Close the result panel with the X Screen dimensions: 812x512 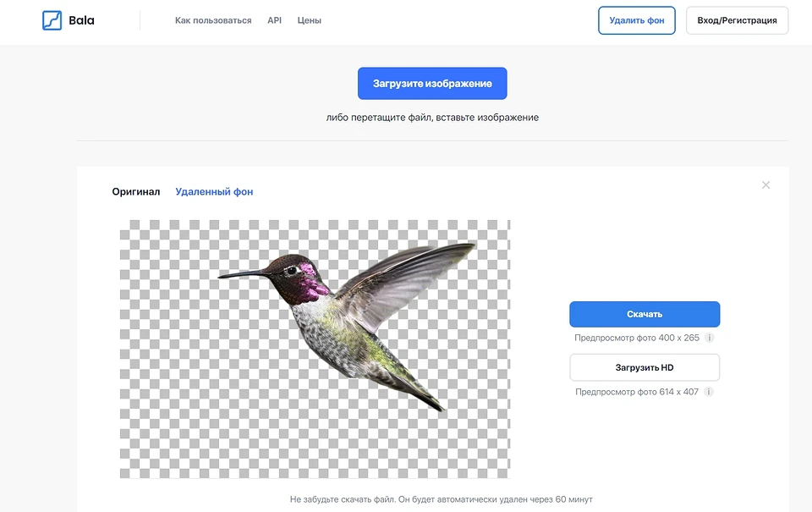tap(765, 185)
